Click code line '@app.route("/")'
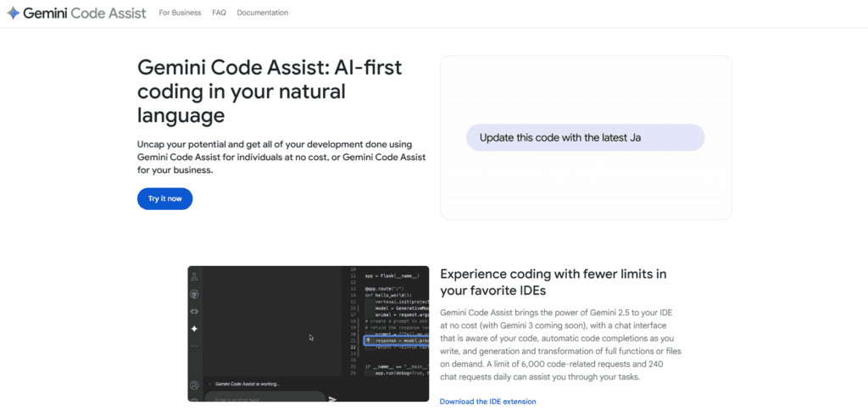The width and height of the screenshot is (868, 416). 384,289
